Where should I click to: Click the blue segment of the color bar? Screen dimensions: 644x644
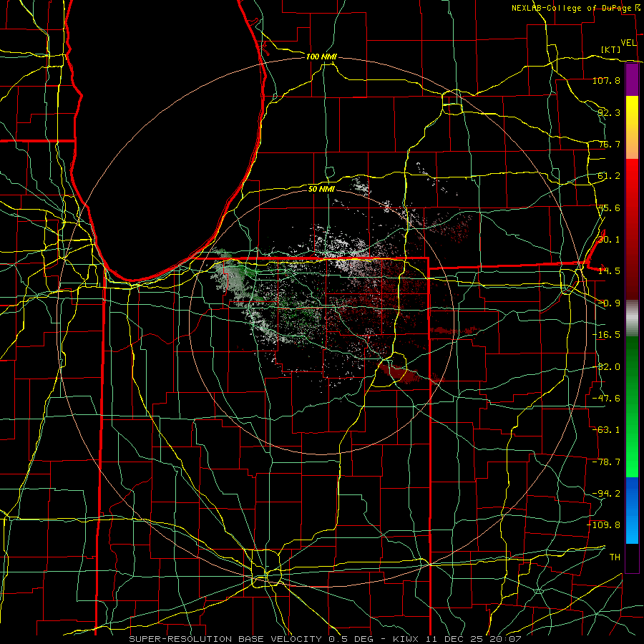click(632, 510)
